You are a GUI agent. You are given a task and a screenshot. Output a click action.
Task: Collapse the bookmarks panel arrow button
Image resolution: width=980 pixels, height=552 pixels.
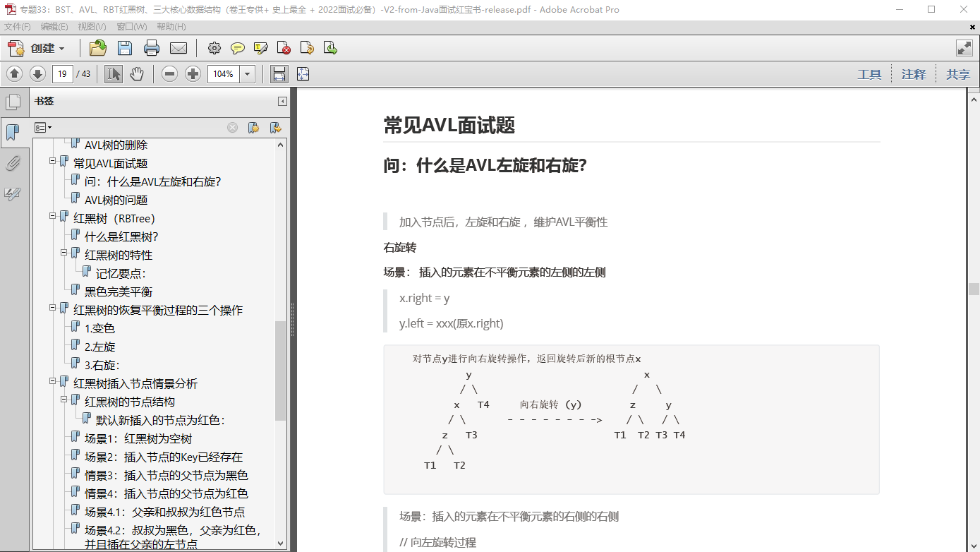click(x=282, y=101)
